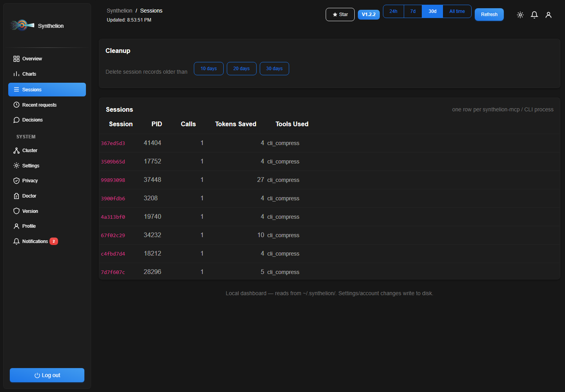Image resolution: width=565 pixels, height=392 pixels.
Task: Click session ID 4a313bf0
Action: pos(113,217)
